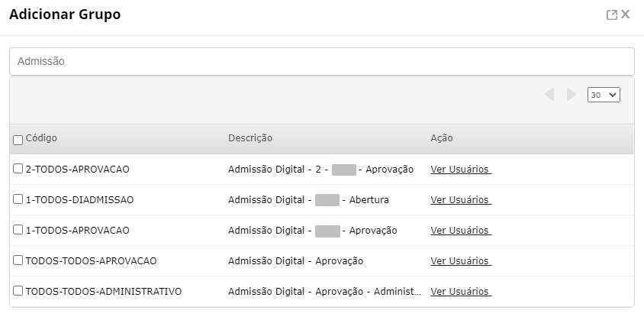Enable the TODOS-TODOS-APROVACAO checkbox
644x320 pixels.
point(18,260)
